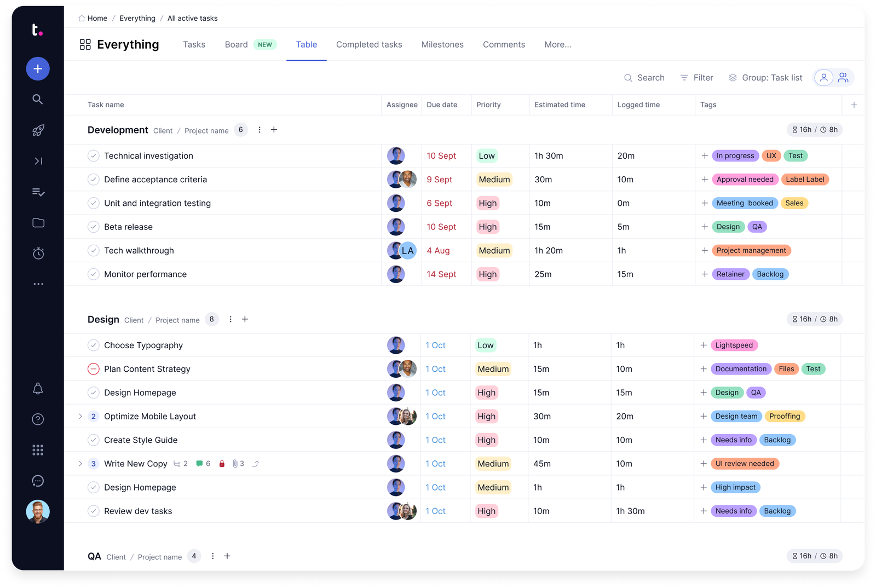Open the timer clock sidebar icon
Viewport: 876px width, 588px height.
[38, 253]
